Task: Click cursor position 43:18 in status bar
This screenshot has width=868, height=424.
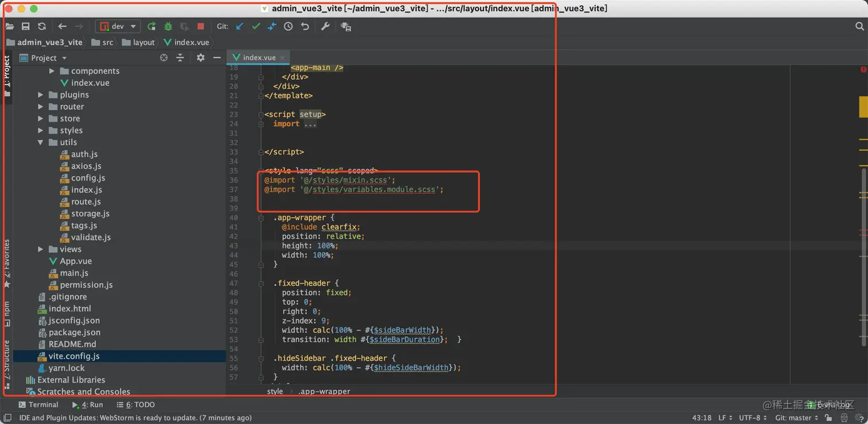Action: (x=702, y=418)
